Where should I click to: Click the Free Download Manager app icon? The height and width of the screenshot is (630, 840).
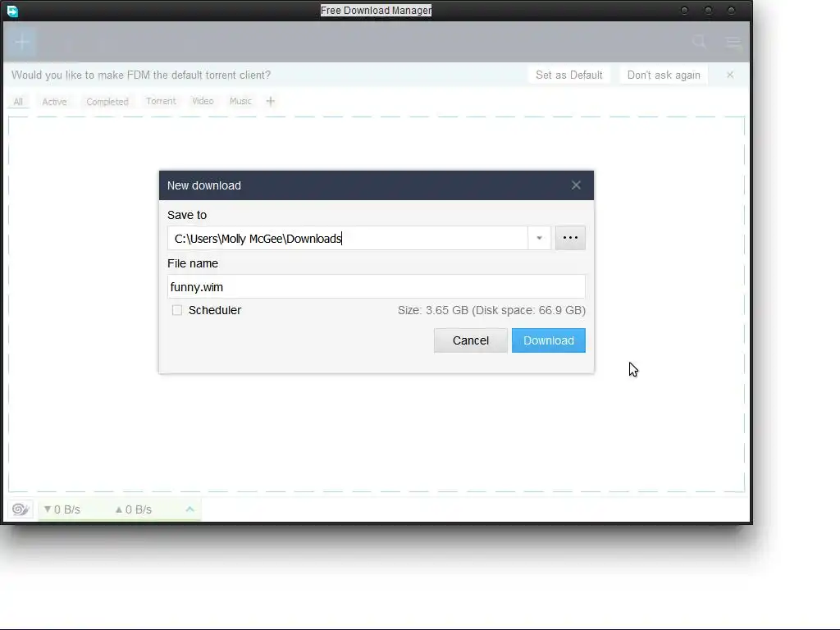[x=11, y=11]
